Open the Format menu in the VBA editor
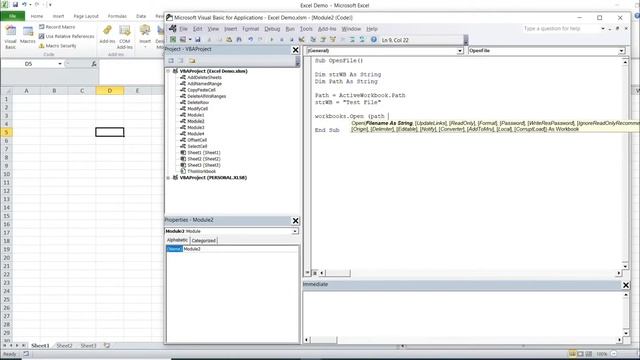Viewport: 640px width, 360px height. click(251, 29)
